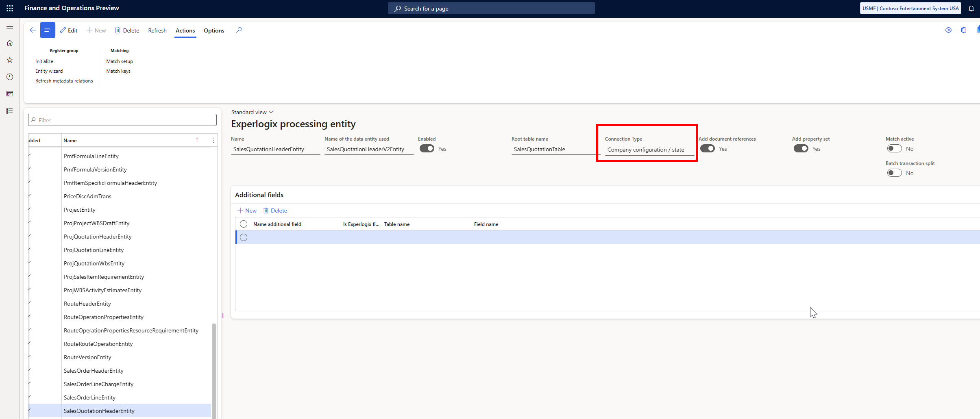Sort by Name column ascending arrow

pos(197,140)
